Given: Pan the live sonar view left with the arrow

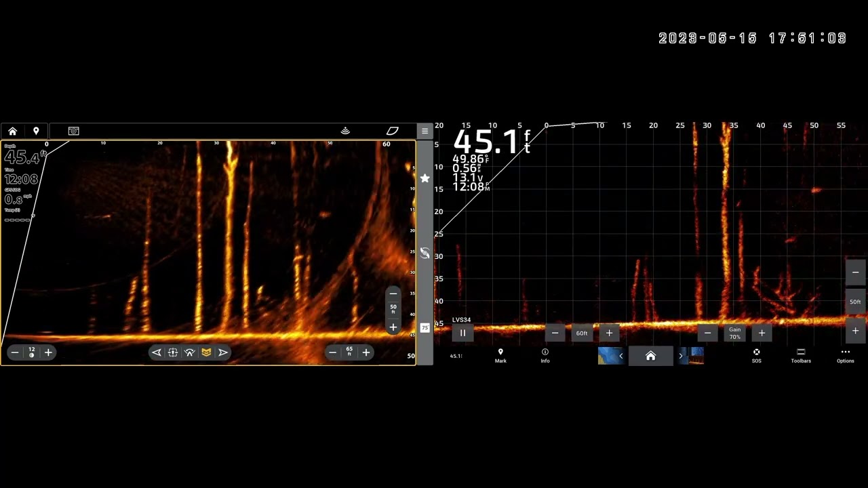Looking at the screenshot, I should pyautogui.click(x=157, y=352).
